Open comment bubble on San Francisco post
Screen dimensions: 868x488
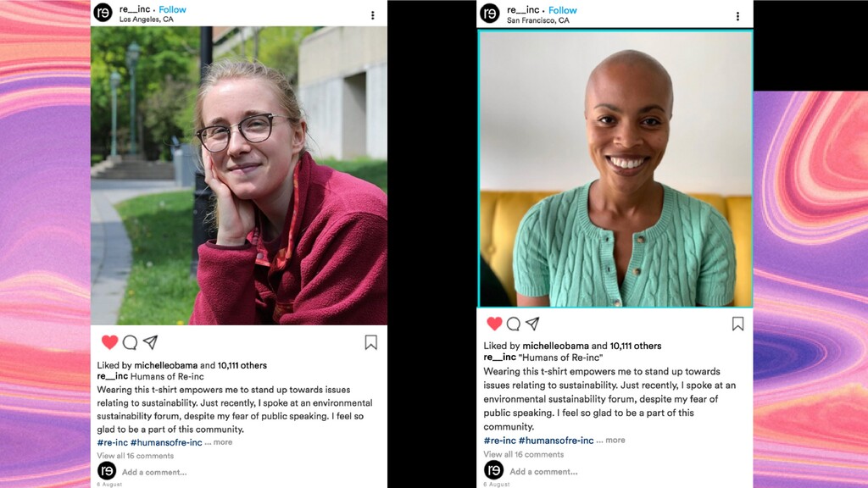pos(514,324)
